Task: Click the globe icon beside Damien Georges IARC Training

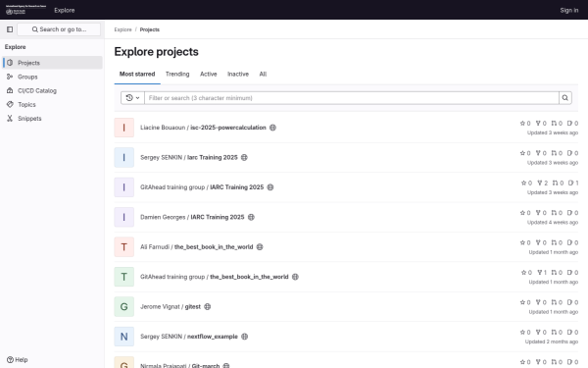Action: pos(251,217)
